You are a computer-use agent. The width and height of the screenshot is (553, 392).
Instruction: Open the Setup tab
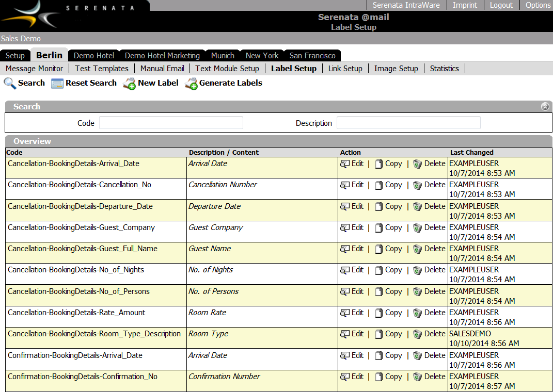(x=15, y=56)
